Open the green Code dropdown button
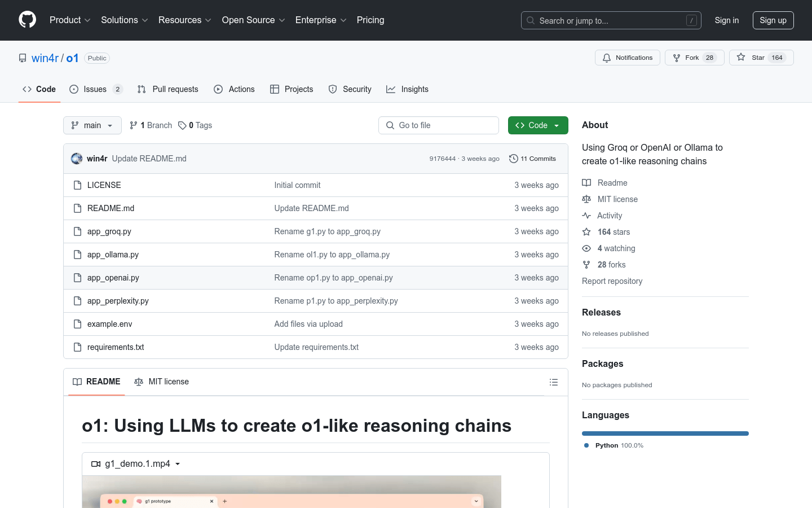 [x=538, y=125]
